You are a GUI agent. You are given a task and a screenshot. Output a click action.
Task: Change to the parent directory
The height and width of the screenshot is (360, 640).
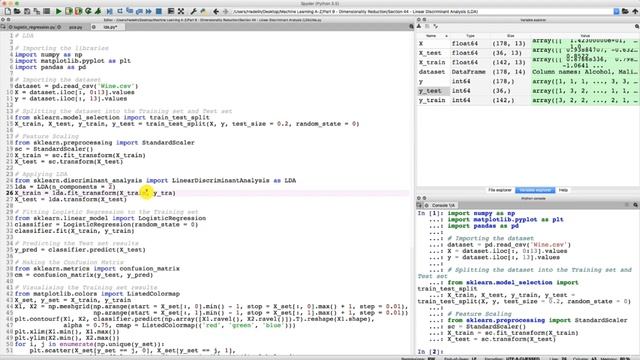click(635, 11)
